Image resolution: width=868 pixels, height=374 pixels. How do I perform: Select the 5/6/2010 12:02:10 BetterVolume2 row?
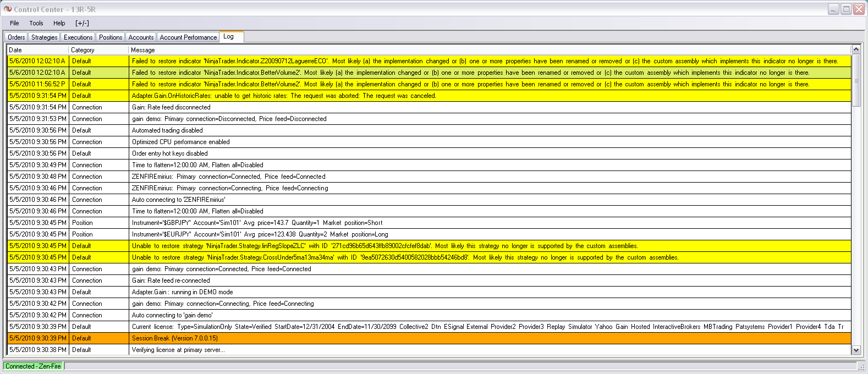[429, 73]
